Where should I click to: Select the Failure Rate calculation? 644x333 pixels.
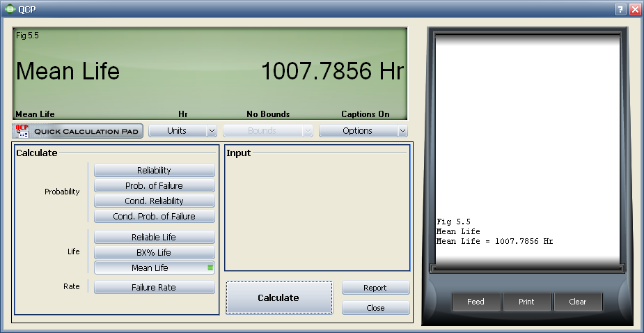[x=154, y=287]
